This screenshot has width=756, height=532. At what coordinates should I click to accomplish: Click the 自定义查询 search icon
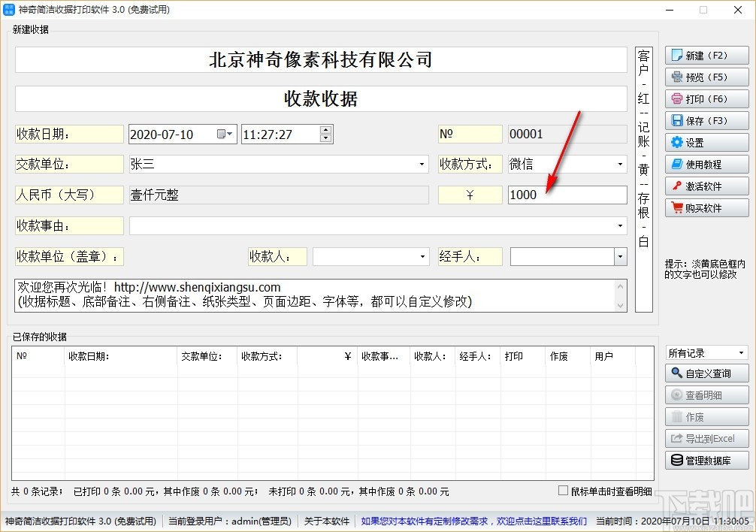679,373
